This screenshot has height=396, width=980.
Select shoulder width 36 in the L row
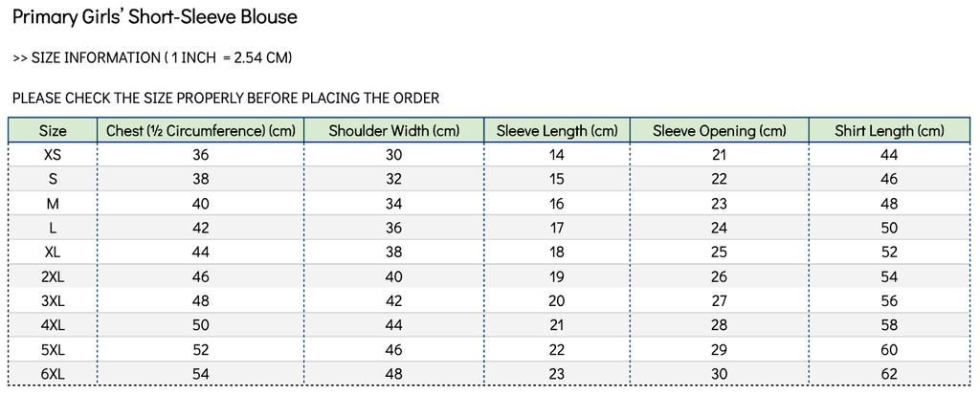point(394,228)
